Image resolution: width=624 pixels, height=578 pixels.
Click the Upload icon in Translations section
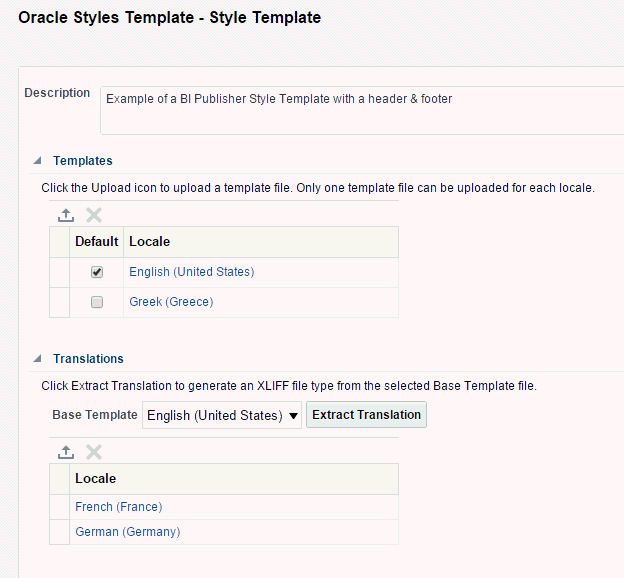(66, 453)
